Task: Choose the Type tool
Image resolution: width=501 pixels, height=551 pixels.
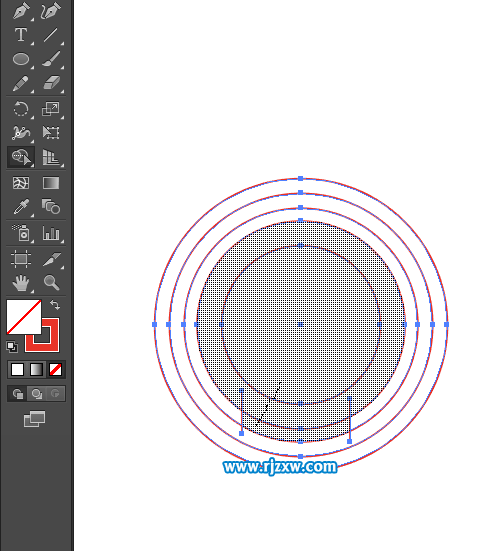Action: (21, 35)
